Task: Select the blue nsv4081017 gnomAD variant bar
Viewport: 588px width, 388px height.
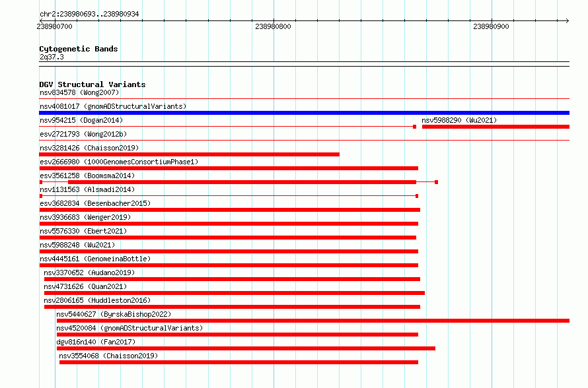Action: tap(304, 113)
